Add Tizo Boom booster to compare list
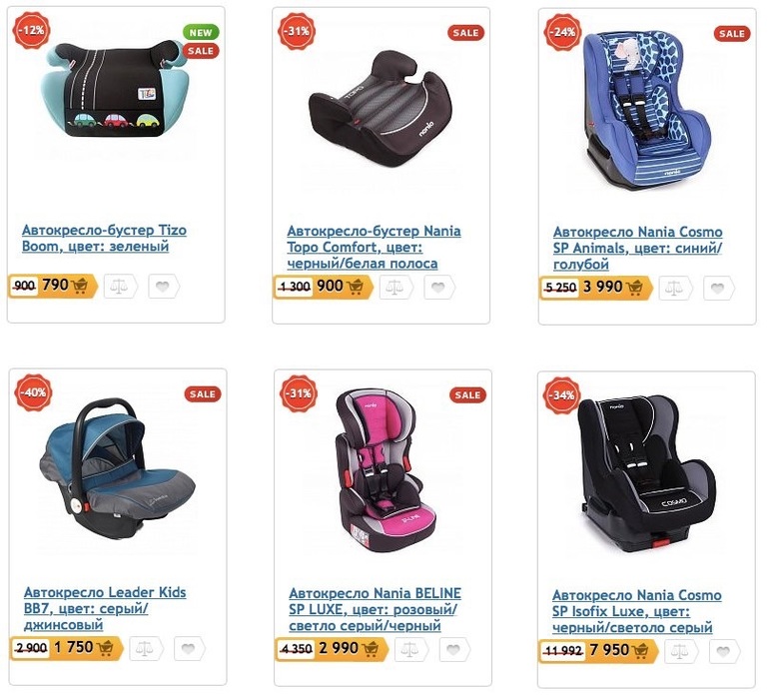769x700 pixels. (x=120, y=287)
